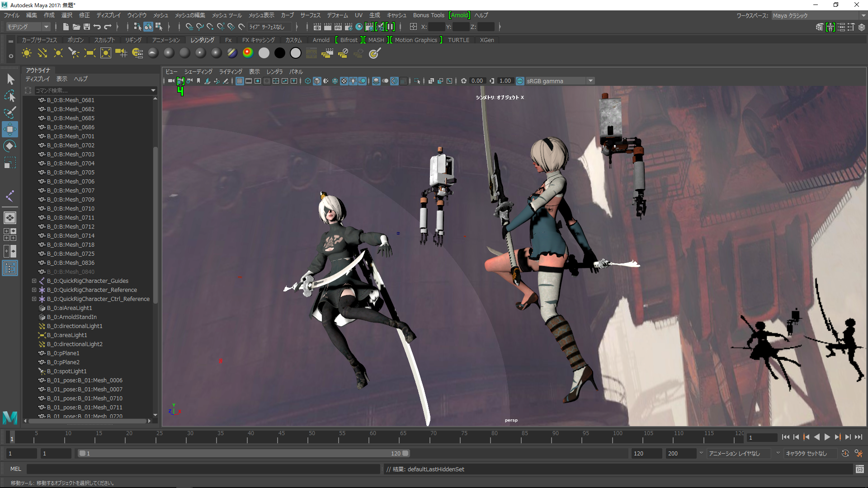868x488 pixels.
Task: Click the black color swatch on shelf
Action: point(280,53)
